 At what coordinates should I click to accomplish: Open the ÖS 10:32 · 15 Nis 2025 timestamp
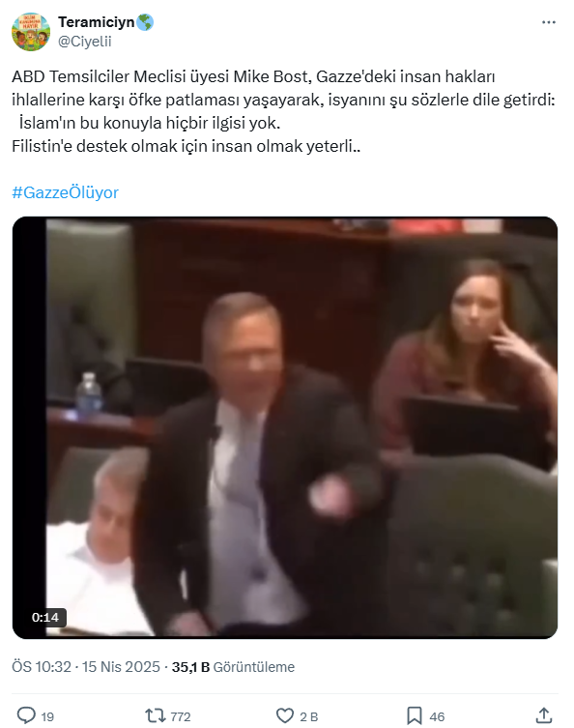[x=86, y=667]
